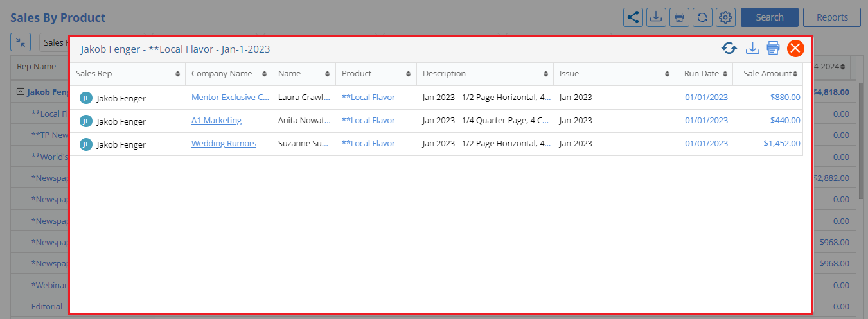868x319 pixels.
Task: Refresh the Local Flavor popup data
Action: 729,48
